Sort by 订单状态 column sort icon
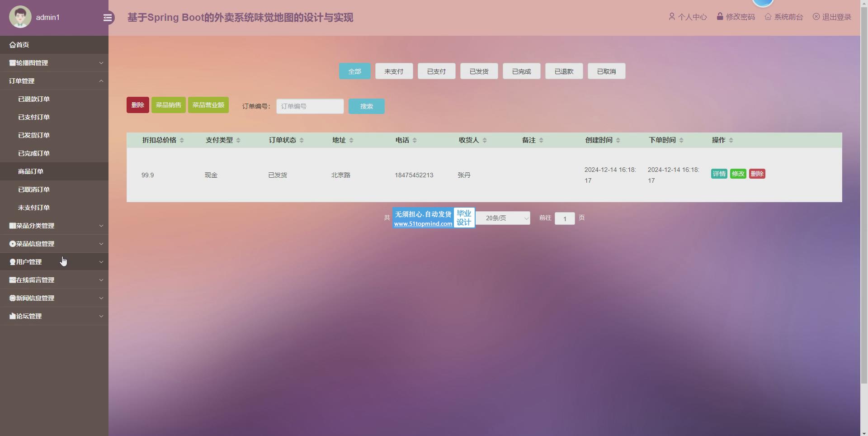The height and width of the screenshot is (436, 868). click(x=302, y=140)
